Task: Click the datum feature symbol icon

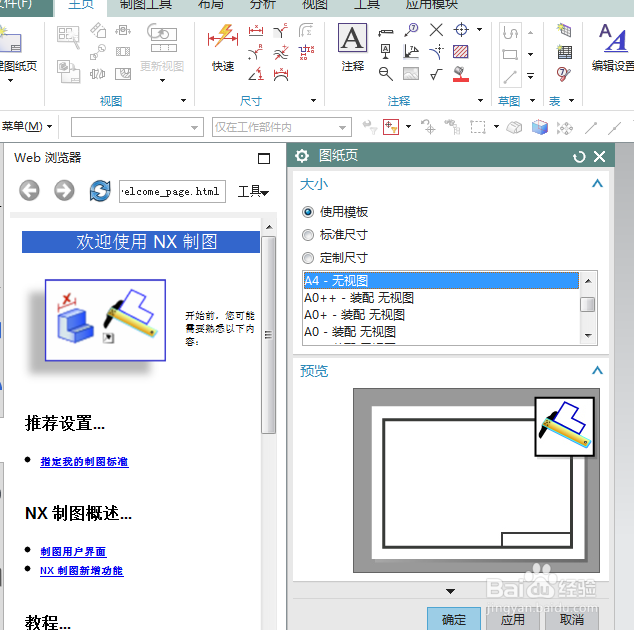Action: coord(386,52)
